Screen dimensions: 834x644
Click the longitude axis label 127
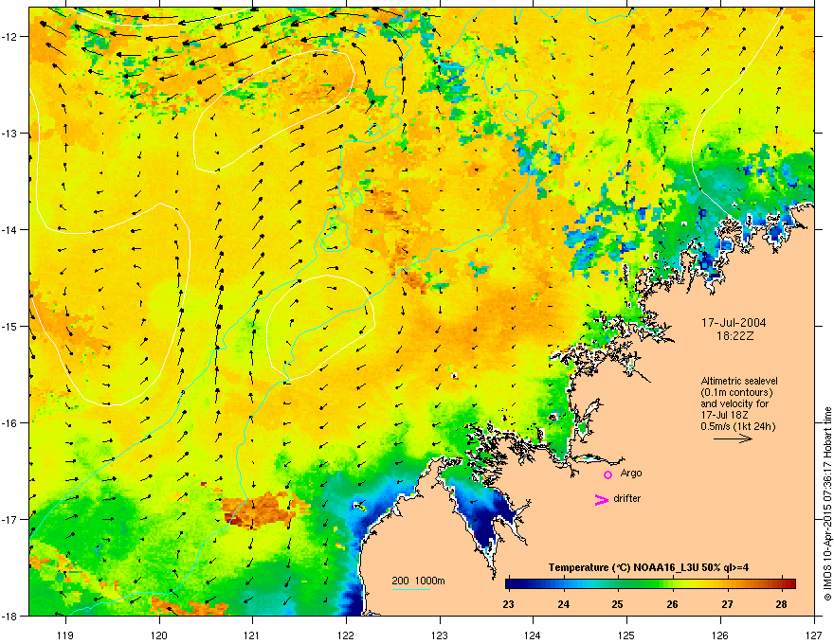814,635
